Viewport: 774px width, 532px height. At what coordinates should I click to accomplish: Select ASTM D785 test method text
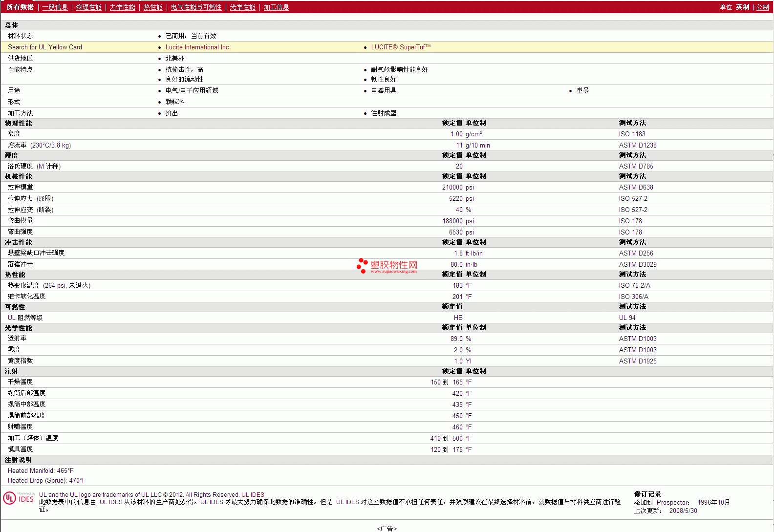pyautogui.click(x=636, y=166)
